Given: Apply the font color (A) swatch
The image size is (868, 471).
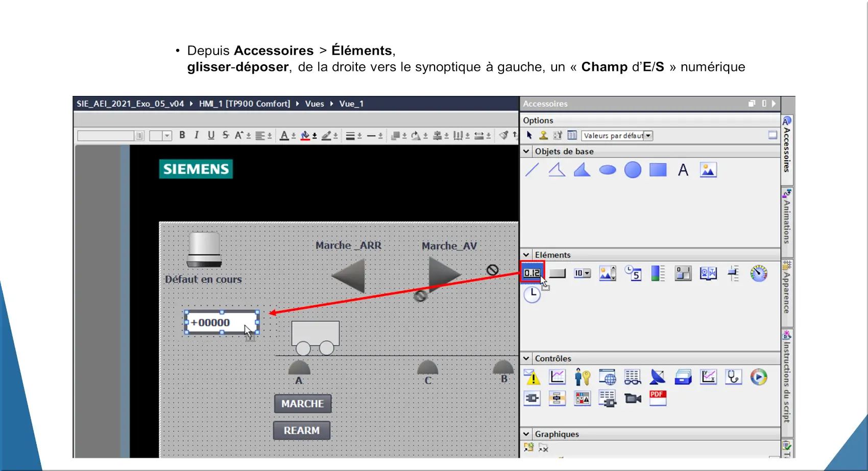Looking at the screenshot, I should 284,135.
